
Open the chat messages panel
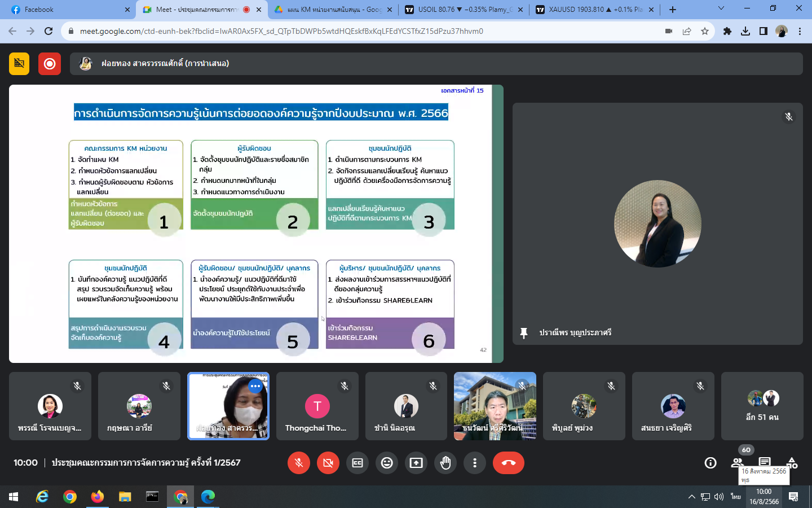(x=765, y=462)
